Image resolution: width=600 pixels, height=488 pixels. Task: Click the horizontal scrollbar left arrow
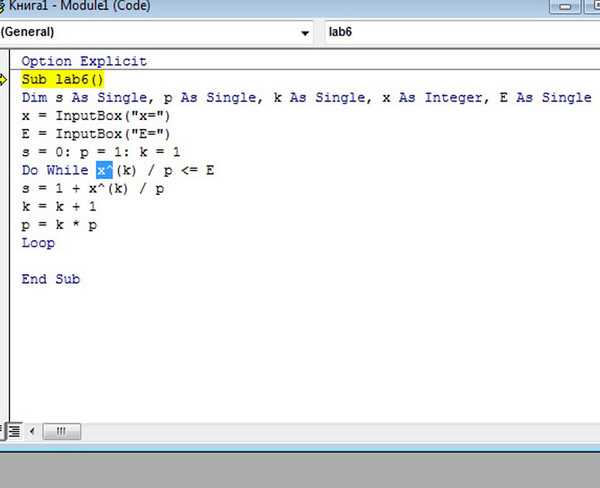33,431
